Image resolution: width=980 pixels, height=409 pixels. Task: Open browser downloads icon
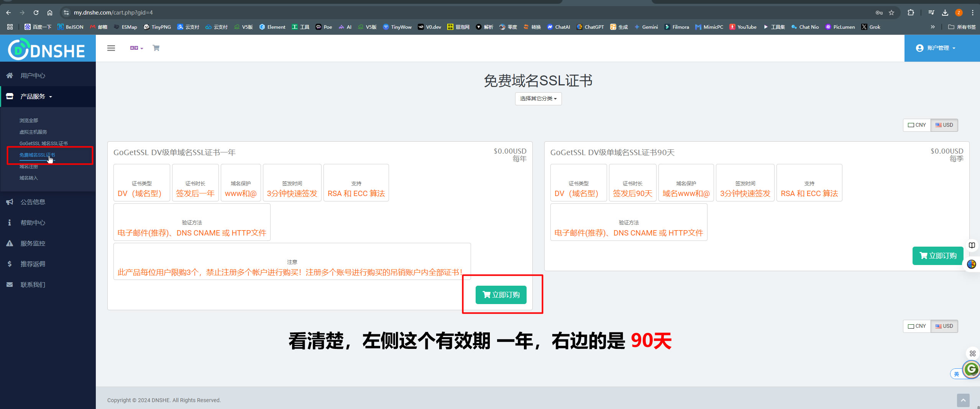pos(945,13)
